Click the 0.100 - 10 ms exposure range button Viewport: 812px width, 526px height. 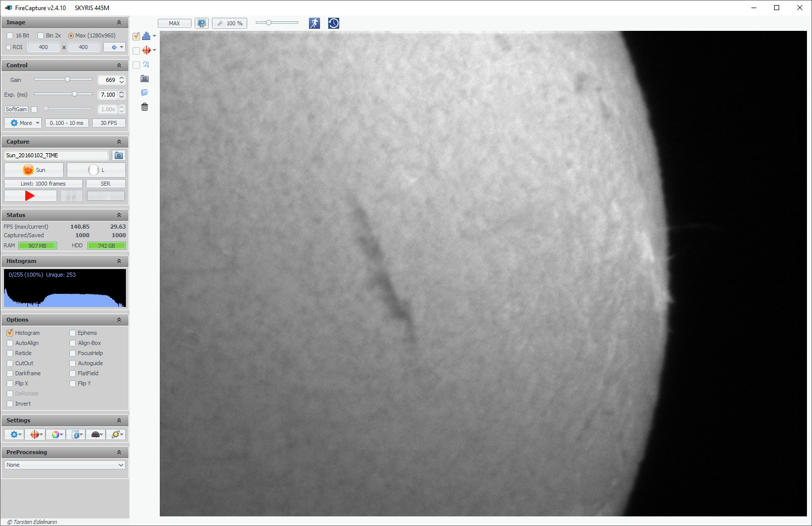pyautogui.click(x=67, y=123)
